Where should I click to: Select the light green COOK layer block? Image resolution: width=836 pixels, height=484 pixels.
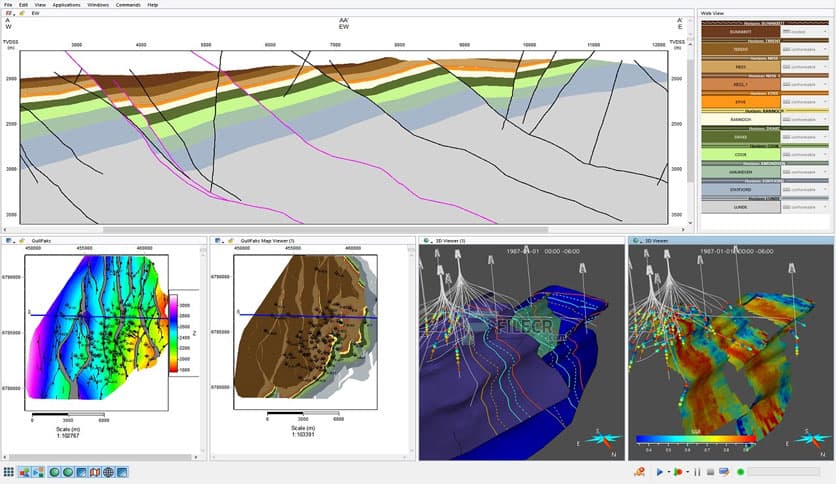(x=739, y=155)
